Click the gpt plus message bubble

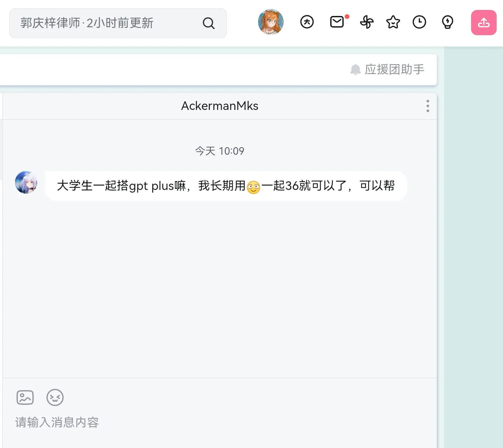(x=225, y=186)
